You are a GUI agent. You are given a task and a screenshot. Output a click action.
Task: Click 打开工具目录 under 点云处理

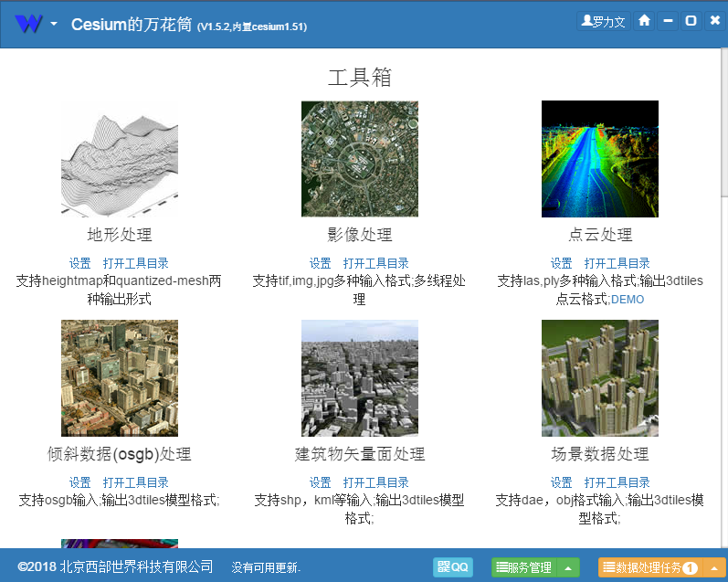pos(617,263)
